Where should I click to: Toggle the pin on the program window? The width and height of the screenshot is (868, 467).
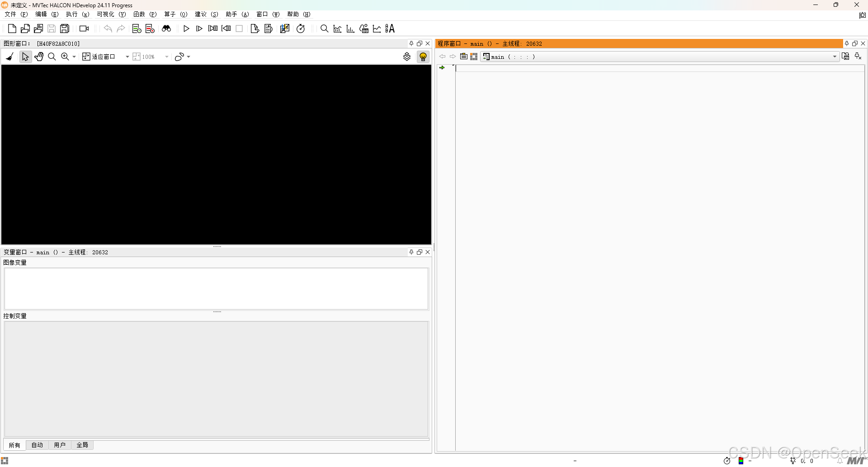(846, 43)
